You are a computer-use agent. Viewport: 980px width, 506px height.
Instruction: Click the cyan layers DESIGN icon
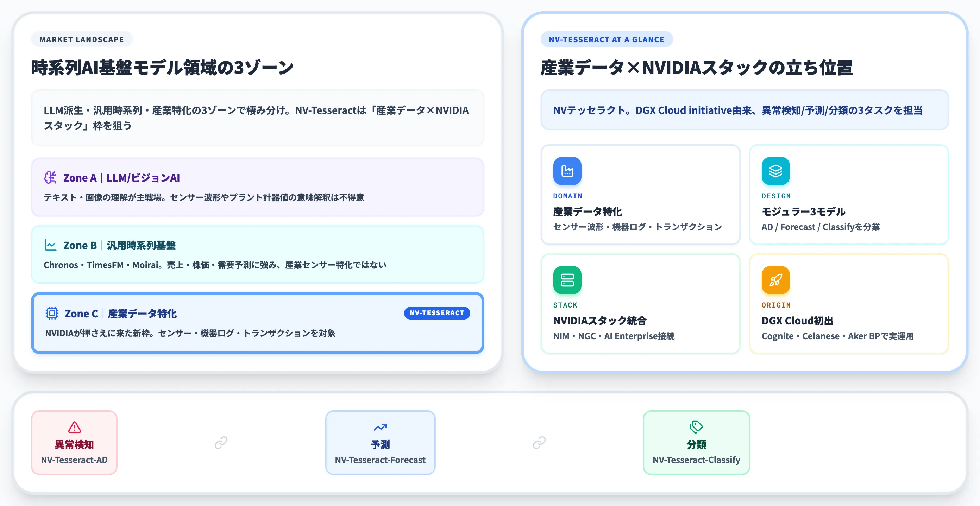(x=775, y=171)
